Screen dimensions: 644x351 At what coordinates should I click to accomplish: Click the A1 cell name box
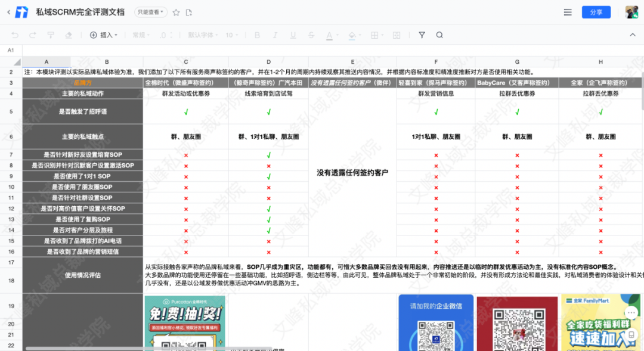(x=11, y=50)
